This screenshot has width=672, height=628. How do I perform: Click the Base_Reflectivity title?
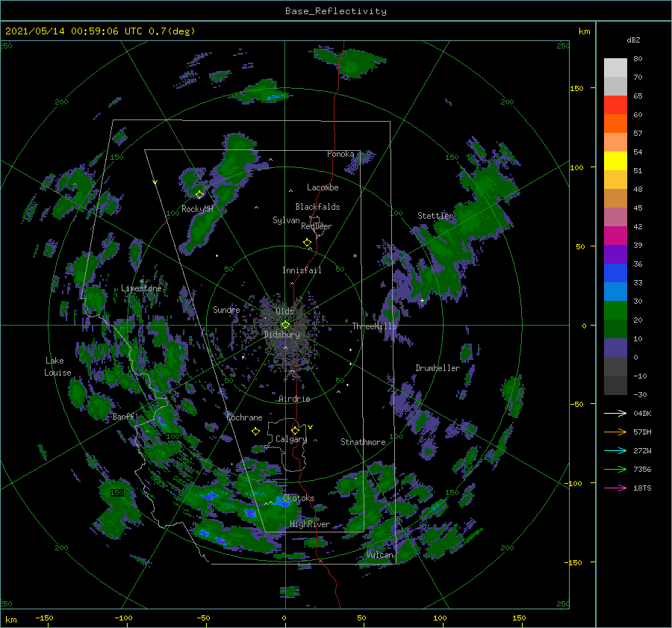pos(336,11)
